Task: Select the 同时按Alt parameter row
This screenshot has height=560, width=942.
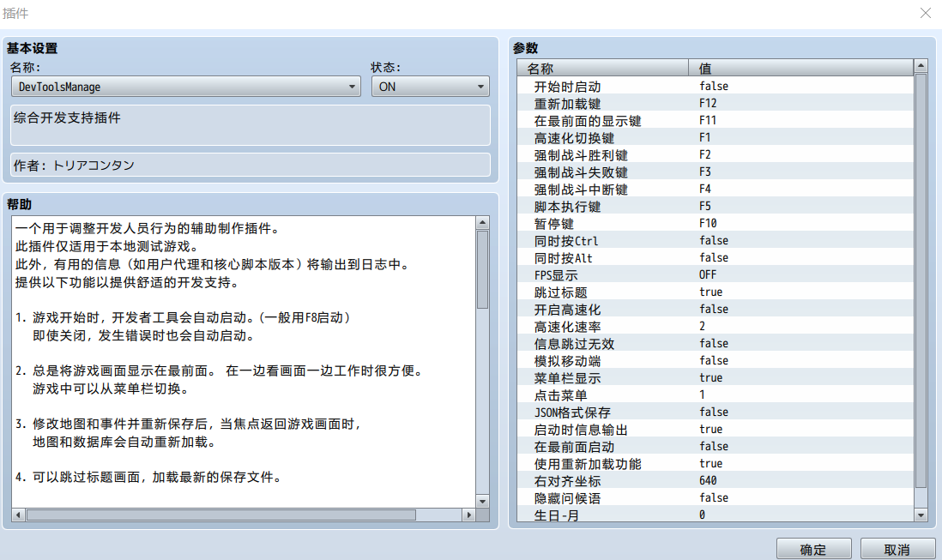Action: [715, 258]
